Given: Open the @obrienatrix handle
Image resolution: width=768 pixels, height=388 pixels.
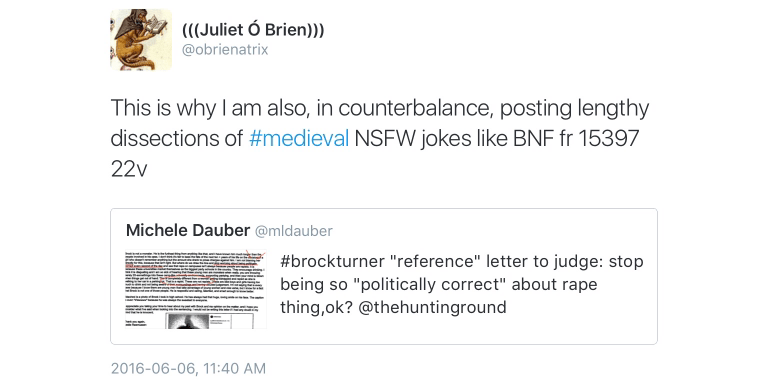Looking at the screenshot, I should [x=225, y=49].
